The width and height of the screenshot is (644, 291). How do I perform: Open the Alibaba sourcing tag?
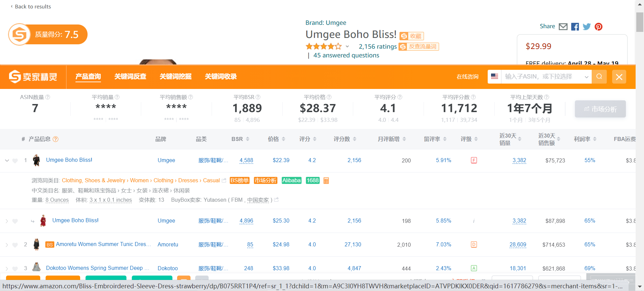pos(291,181)
